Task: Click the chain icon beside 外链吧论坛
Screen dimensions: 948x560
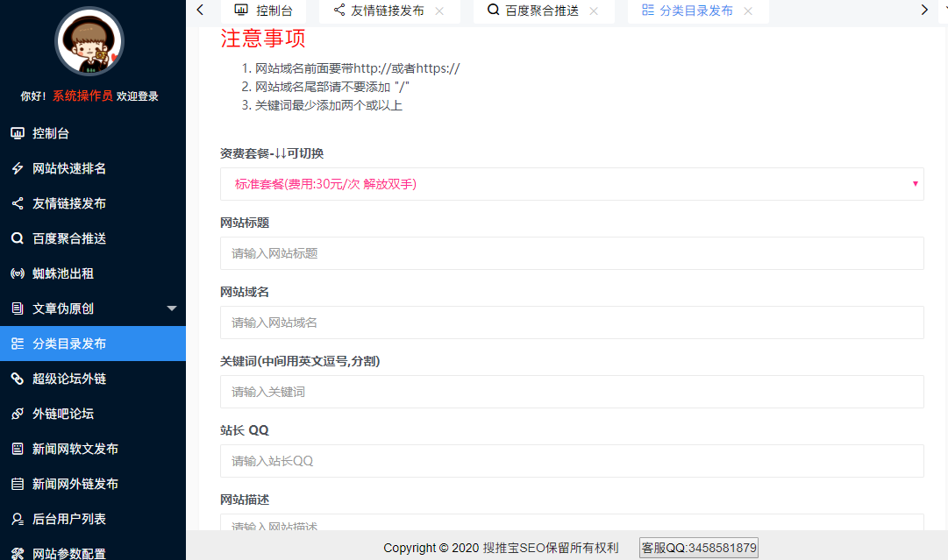Action: tap(18, 413)
